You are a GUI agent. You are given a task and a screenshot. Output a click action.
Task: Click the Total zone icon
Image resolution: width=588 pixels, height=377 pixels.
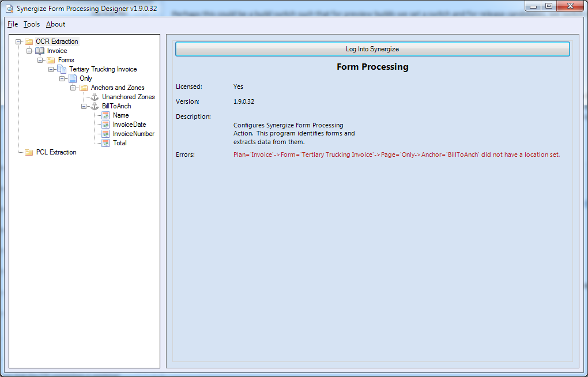pyautogui.click(x=105, y=143)
